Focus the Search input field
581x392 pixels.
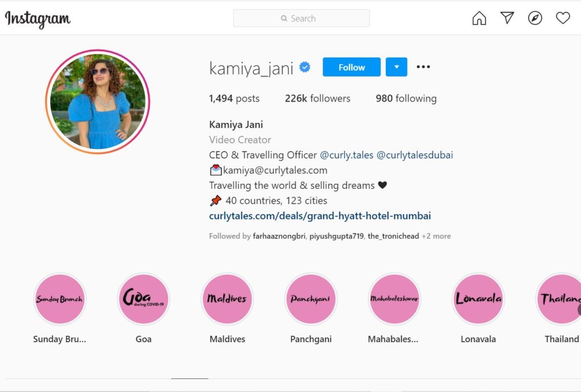[x=301, y=18]
